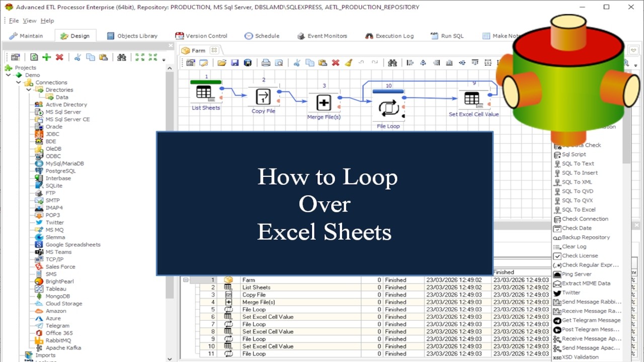Open the View menu
The height and width of the screenshot is (362, 644).
point(30,21)
